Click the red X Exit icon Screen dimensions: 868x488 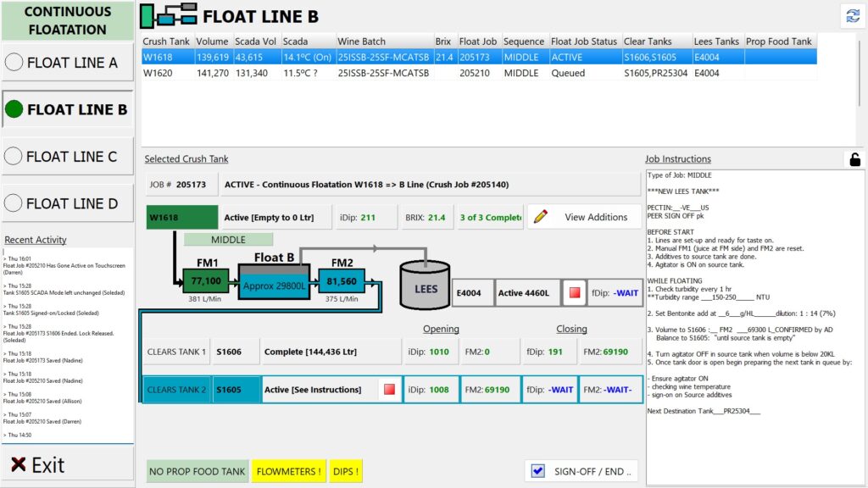(19, 464)
